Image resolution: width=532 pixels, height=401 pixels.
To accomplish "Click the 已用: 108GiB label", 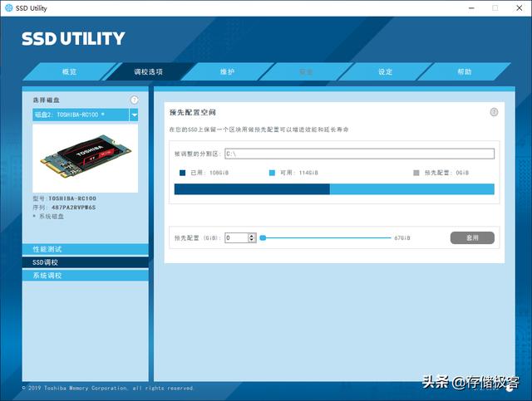I will tap(209, 173).
